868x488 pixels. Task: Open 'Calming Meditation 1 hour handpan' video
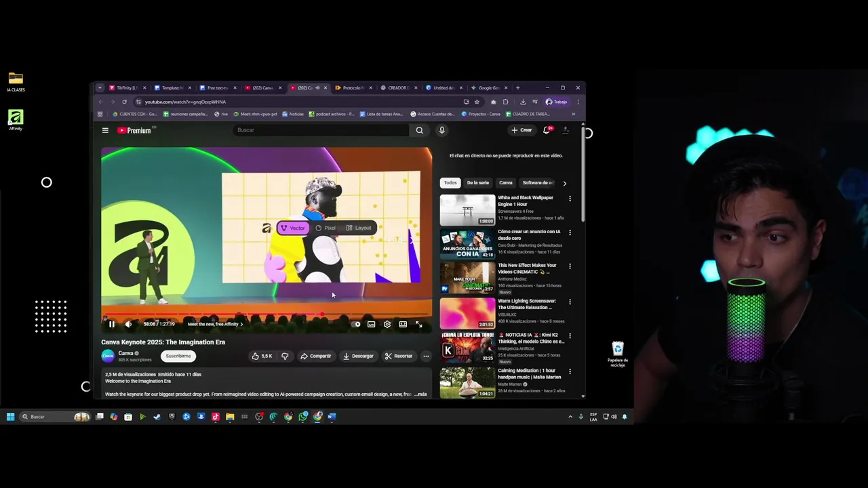tap(467, 382)
